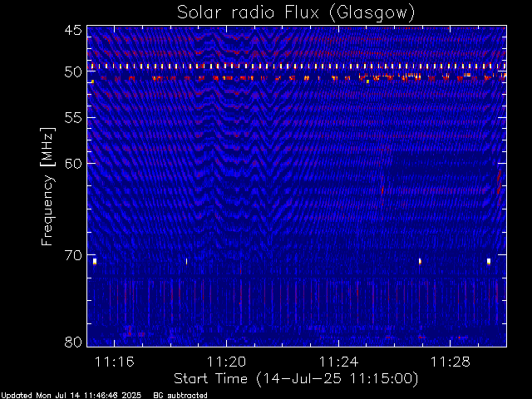
Task: Click the 70 MHz axis label
Action: coord(73,255)
